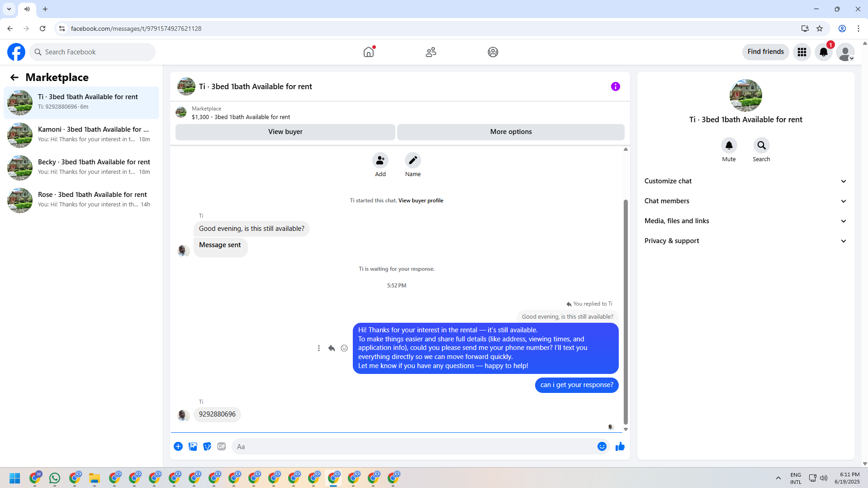Viewport: 868px width, 488px height.
Task: Click the chat scrollbar thumb
Action: (626, 312)
